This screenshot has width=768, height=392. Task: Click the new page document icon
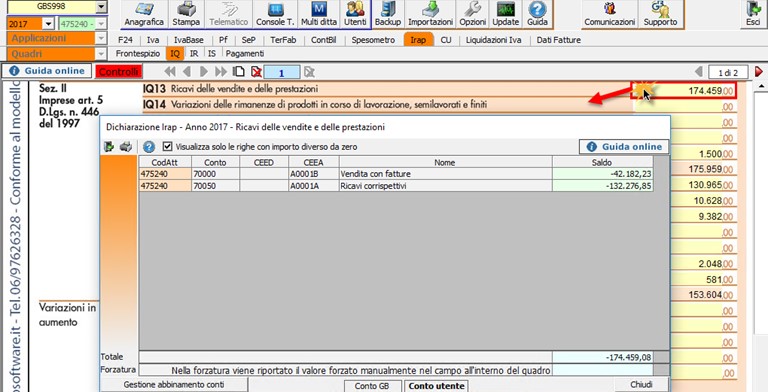(239, 72)
